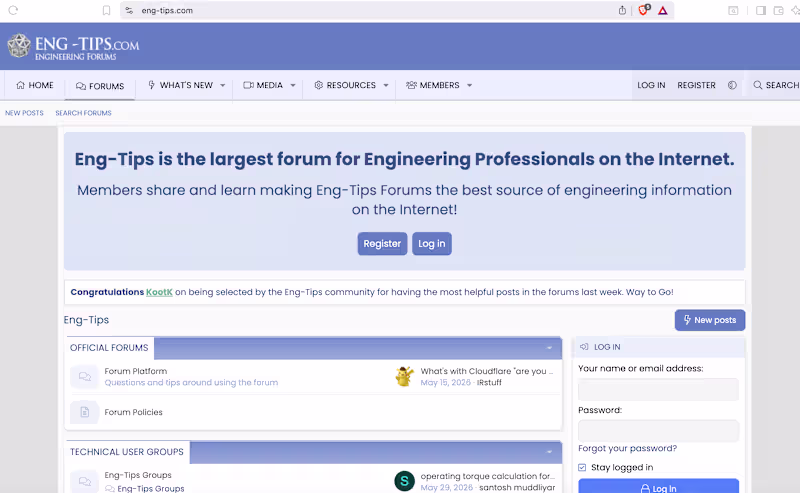Click the New posts button
Screen dimensions: 800x493
point(710,320)
